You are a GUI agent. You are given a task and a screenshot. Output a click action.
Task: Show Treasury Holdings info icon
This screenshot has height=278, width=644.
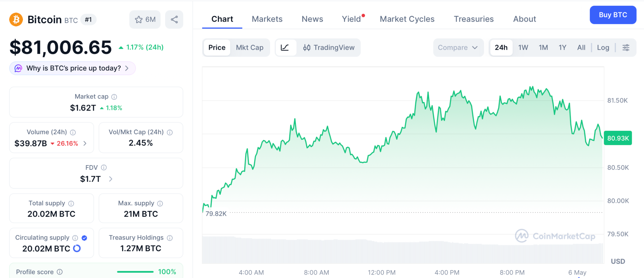point(170,238)
